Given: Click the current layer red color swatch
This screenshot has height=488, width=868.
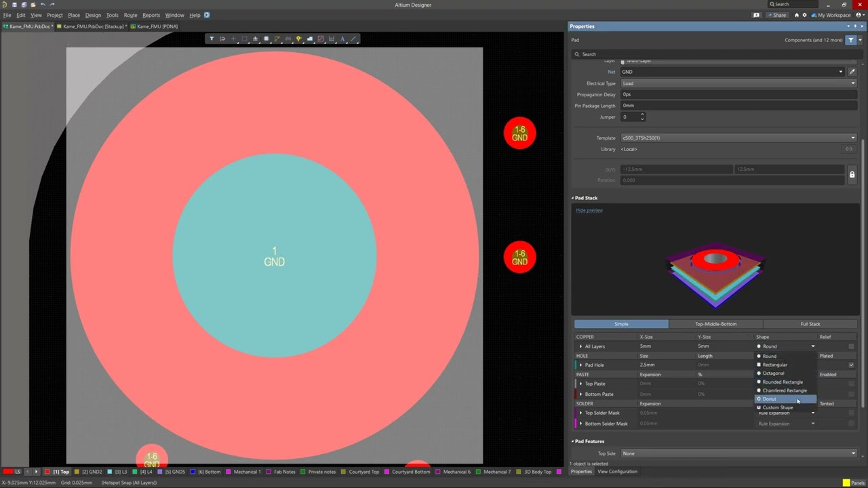Looking at the screenshot, I should (8, 472).
